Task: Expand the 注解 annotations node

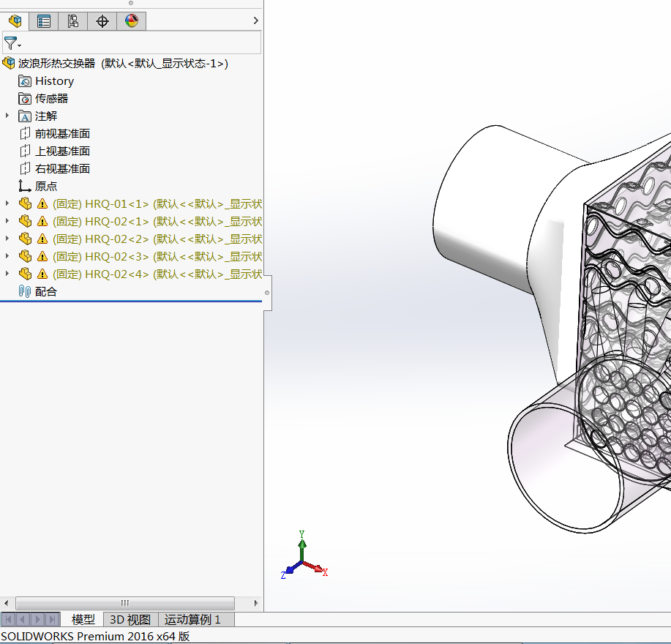Action: pos(7,116)
